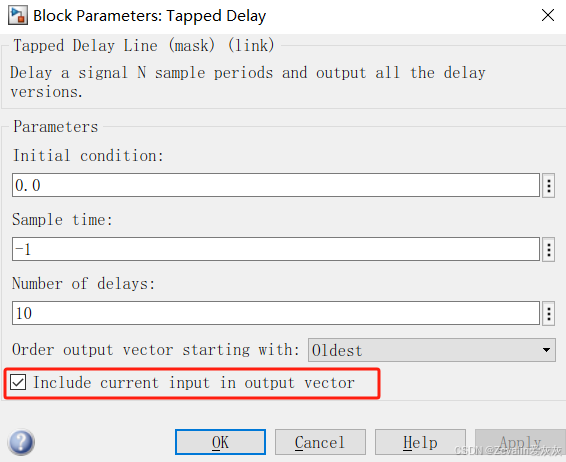Click the Tapped Delay Line (mask) (link) heading

(144, 46)
